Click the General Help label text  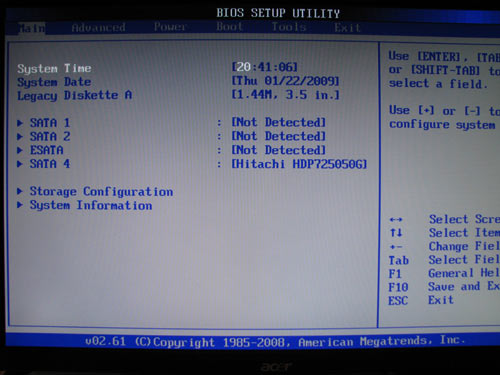pyautogui.click(x=464, y=273)
